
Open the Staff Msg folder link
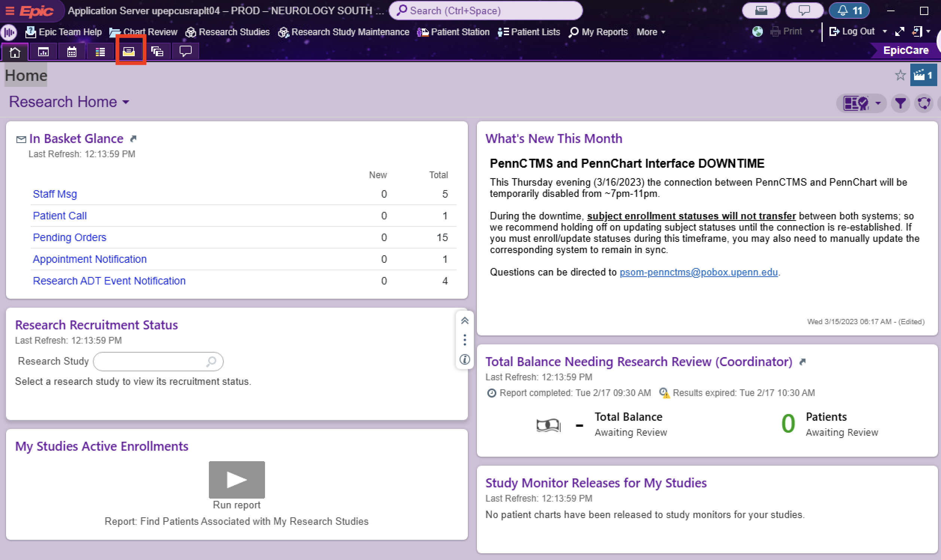(x=55, y=194)
